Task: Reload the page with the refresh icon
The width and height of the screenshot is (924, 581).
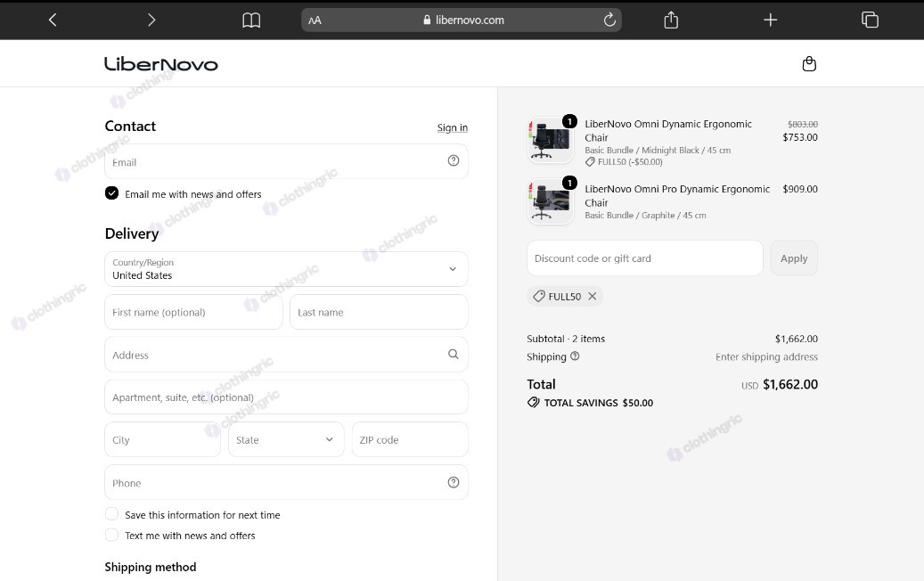Action: (609, 20)
